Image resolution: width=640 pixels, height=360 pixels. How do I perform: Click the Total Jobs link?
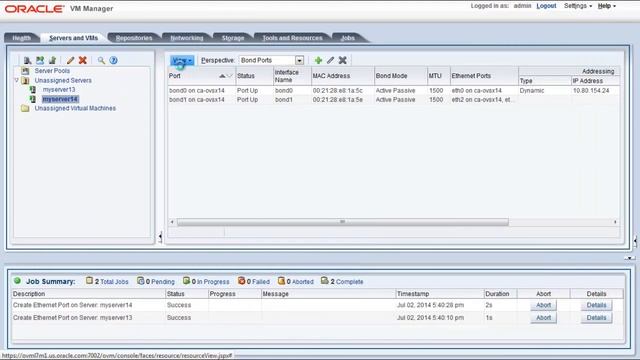[x=114, y=282]
